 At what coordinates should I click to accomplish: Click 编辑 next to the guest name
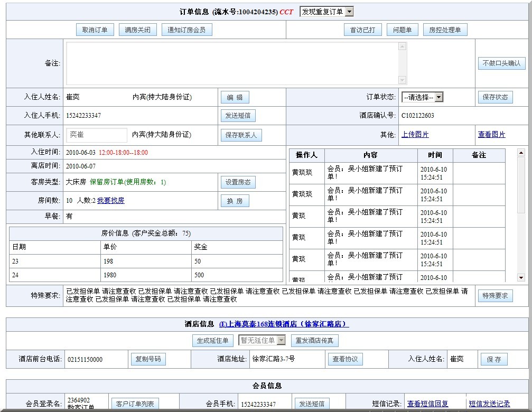(235, 97)
